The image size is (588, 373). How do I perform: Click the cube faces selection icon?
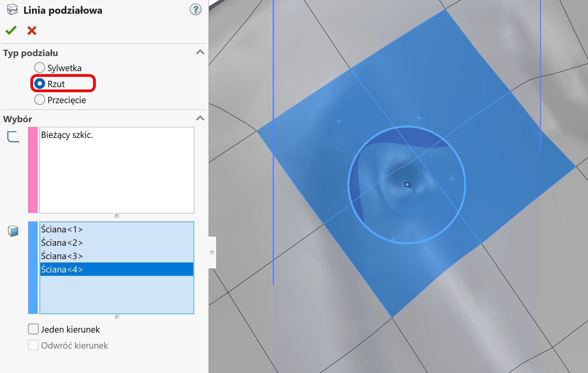(x=13, y=231)
